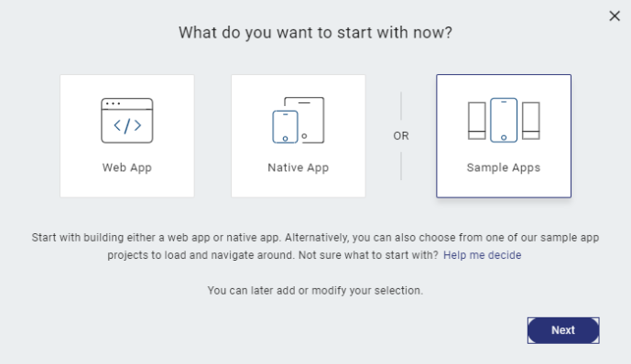Click the OR divider text
The height and width of the screenshot is (364, 631).
401,135
